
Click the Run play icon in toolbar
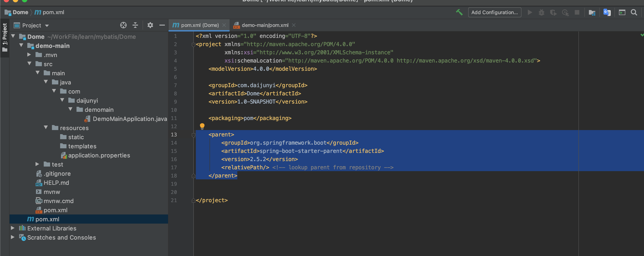(529, 12)
